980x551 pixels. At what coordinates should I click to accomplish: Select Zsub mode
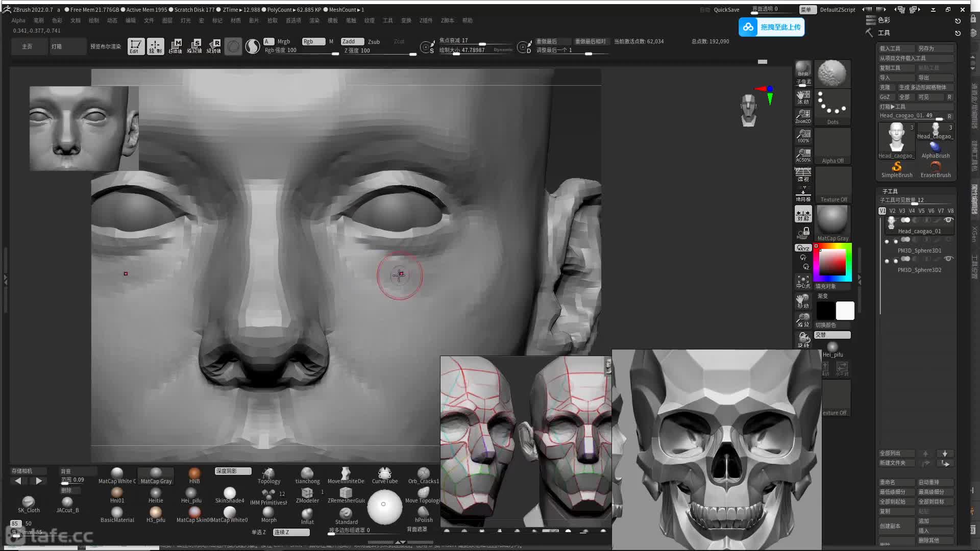(374, 42)
